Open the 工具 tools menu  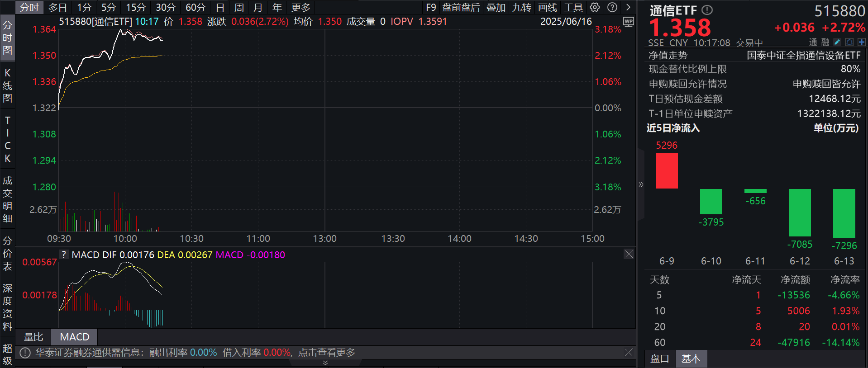click(573, 7)
